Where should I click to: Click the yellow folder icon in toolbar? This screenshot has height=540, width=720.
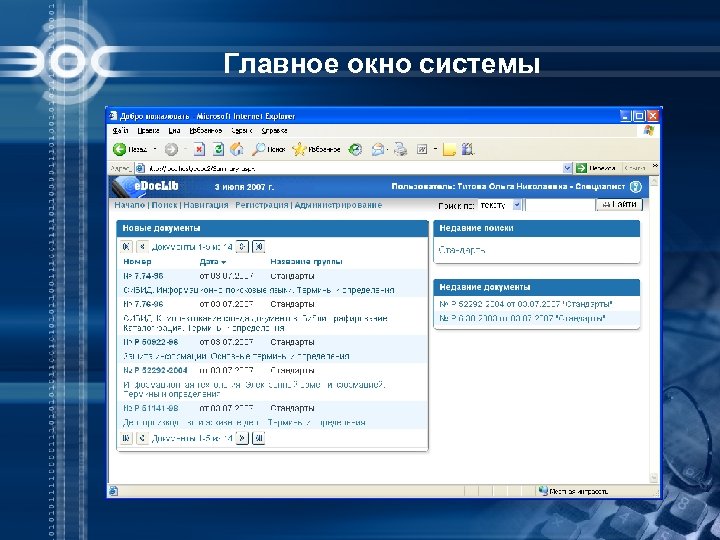tap(449, 149)
